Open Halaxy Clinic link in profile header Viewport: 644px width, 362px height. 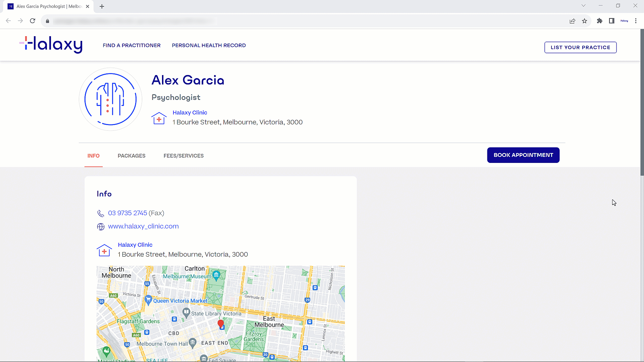[190, 113]
